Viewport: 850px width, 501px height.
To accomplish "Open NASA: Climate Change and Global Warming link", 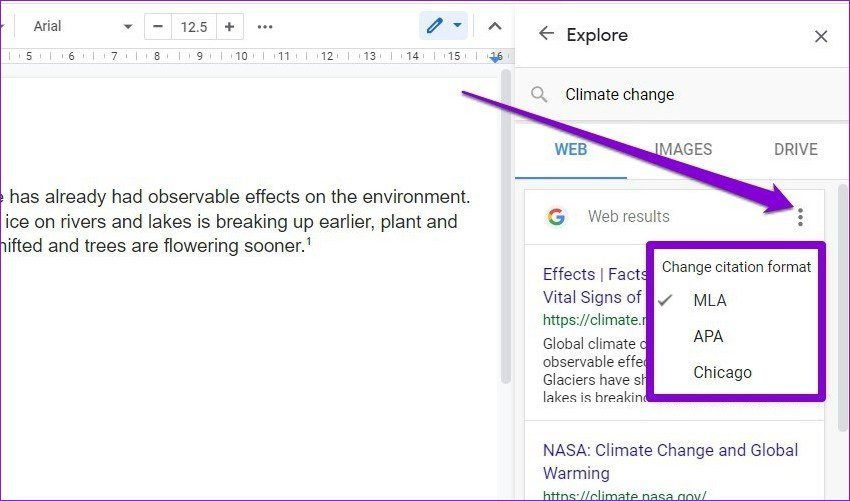I will (670, 461).
